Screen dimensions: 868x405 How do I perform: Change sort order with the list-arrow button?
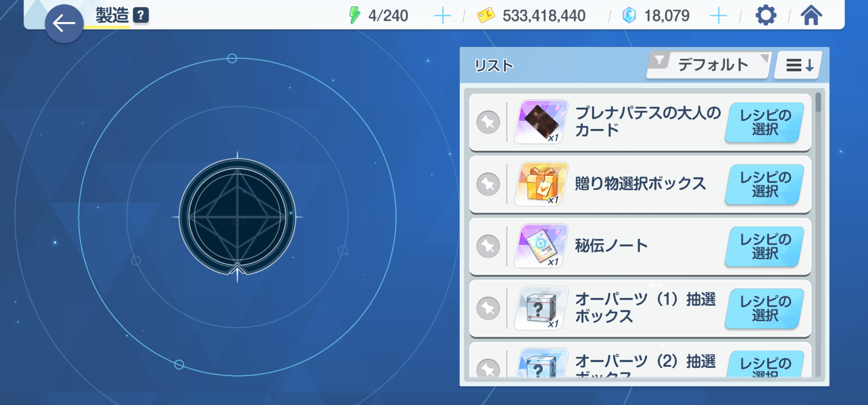(798, 65)
